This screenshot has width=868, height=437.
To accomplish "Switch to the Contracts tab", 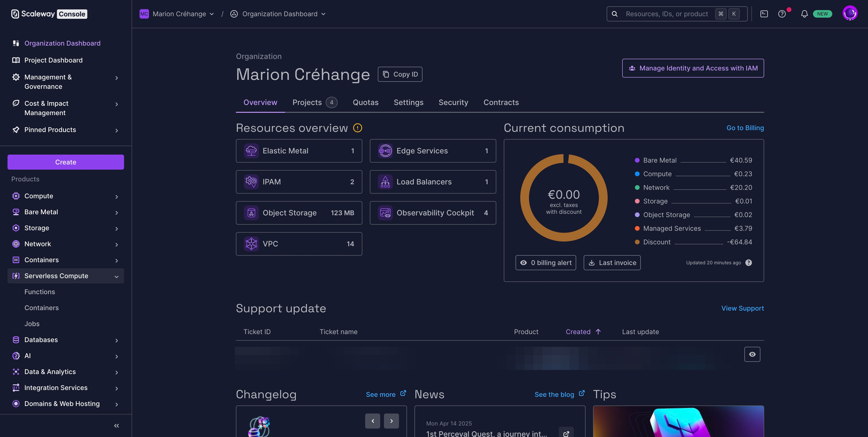I will [501, 102].
